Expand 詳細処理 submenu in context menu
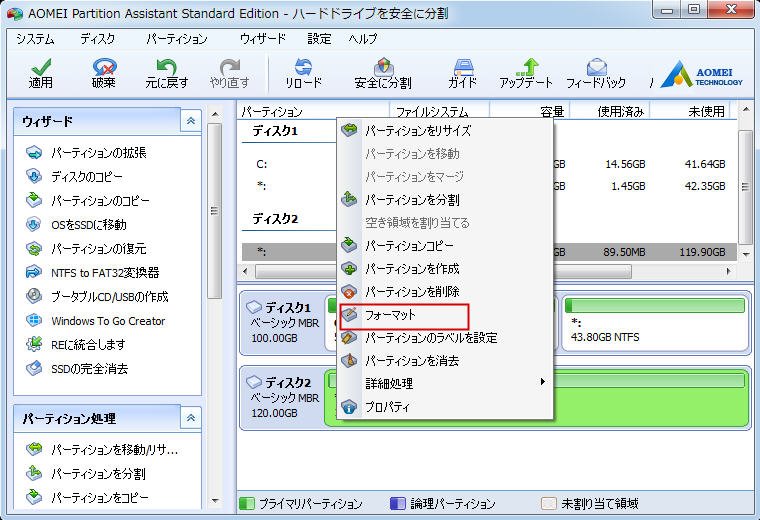 (445, 383)
